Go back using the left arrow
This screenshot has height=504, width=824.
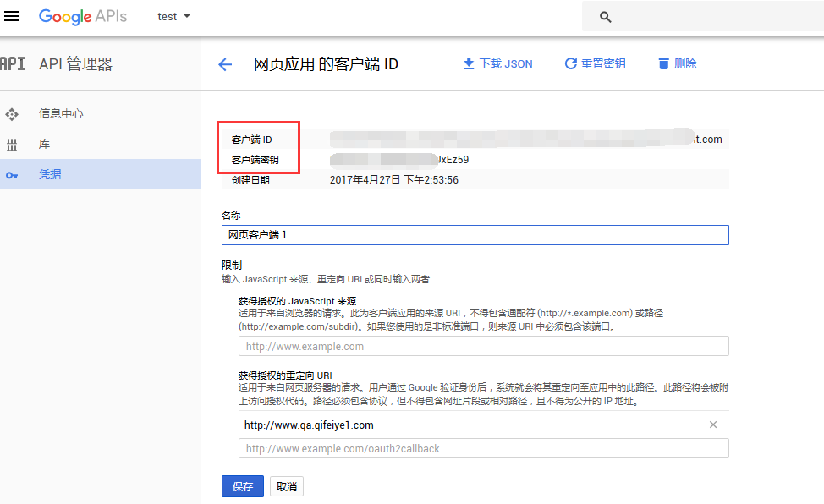(x=225, y=64)
